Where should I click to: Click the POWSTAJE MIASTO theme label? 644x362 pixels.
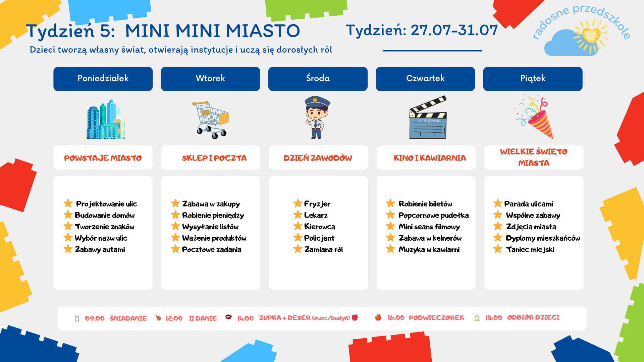103,158
